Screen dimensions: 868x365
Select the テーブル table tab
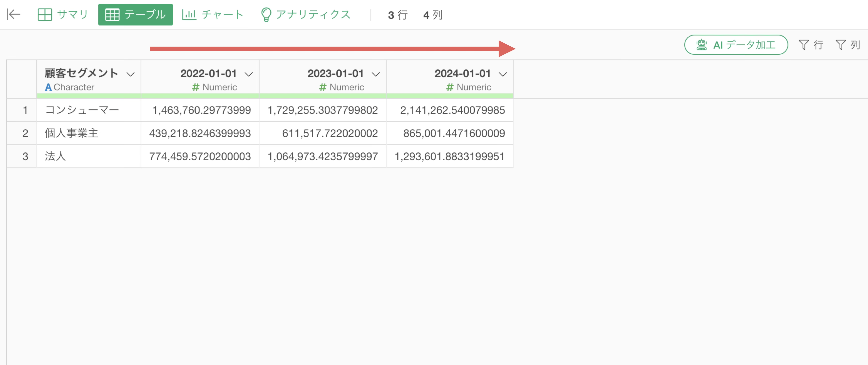[x=136, y=15]
